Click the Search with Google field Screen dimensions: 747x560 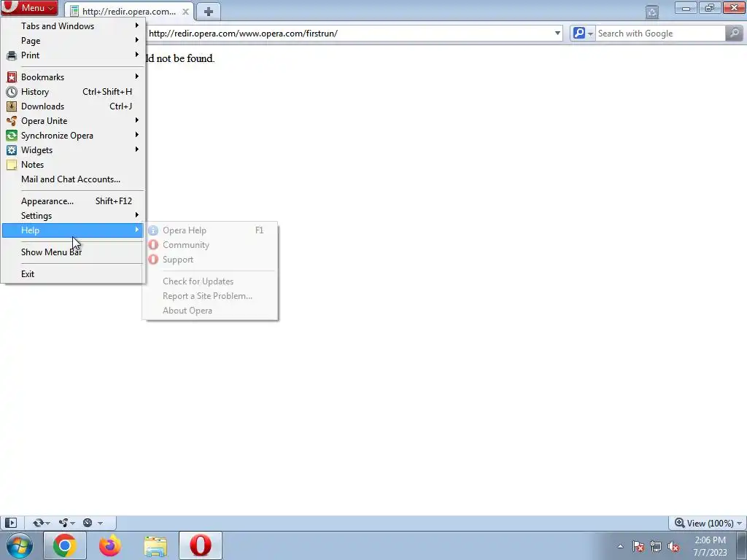(x=659, y=34)
